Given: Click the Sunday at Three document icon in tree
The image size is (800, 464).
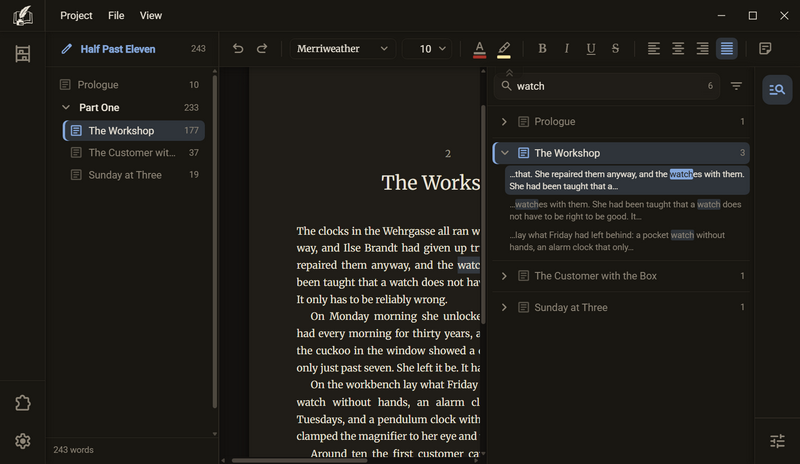Looking at the screenshot, I should point(76,175).
